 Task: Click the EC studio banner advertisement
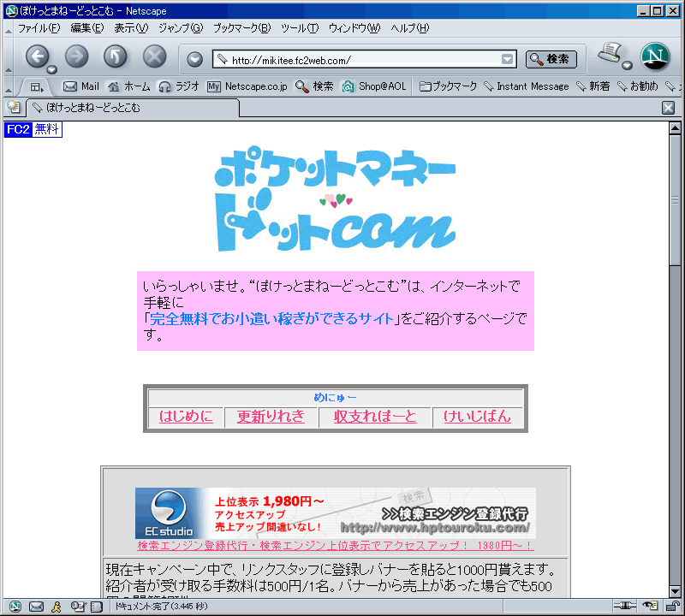[x=335, y=513]
